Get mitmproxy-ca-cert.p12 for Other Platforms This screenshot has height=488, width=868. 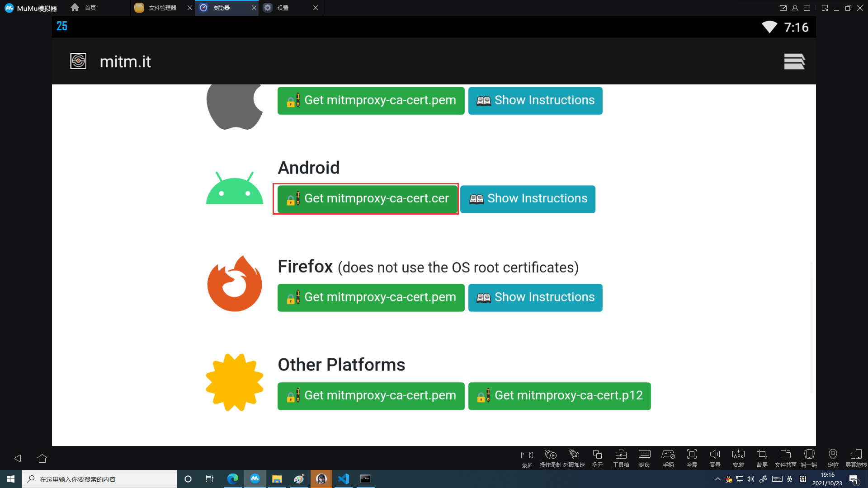pyautogui.click(x=559, y=396)
